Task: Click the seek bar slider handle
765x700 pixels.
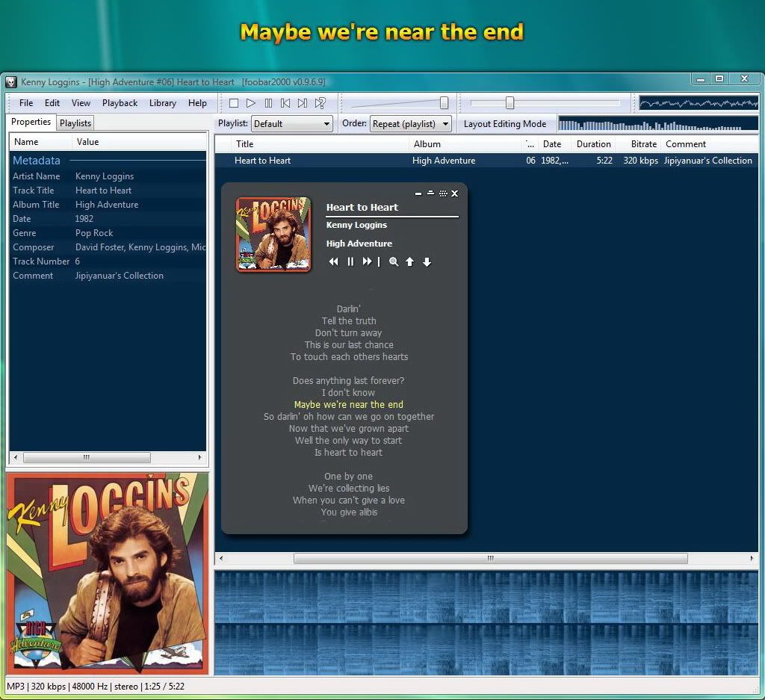Action: [510, 102]
